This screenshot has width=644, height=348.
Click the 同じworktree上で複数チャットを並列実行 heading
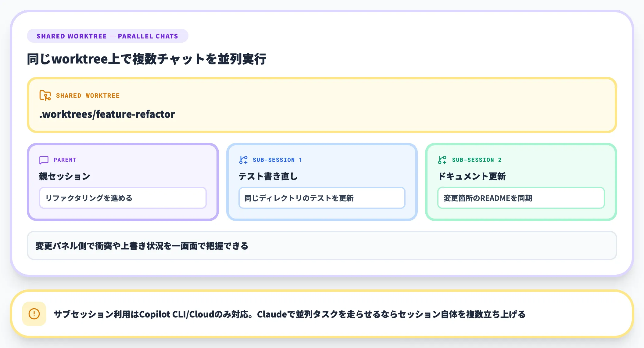pyautogui.click(x=147, y=59)
